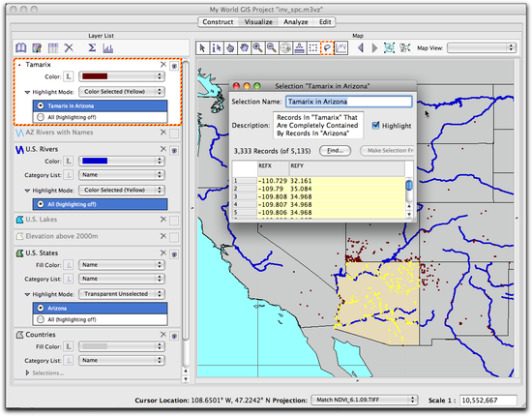Select the zoom in magnifier tool

tap(258, 47)
